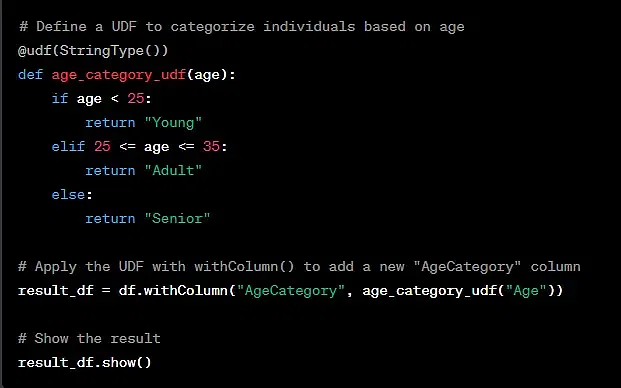Screen dimensions: 621x388
Task: Click the "Young" string literal
Action: [173, 123]
